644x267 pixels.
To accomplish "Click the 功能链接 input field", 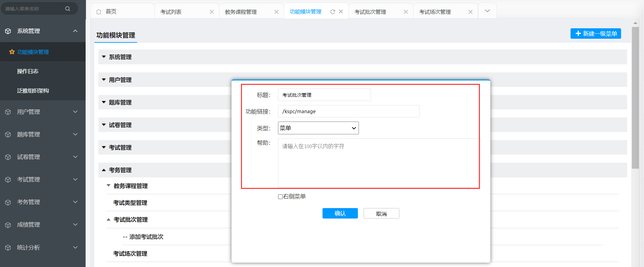I will point(349,111).
